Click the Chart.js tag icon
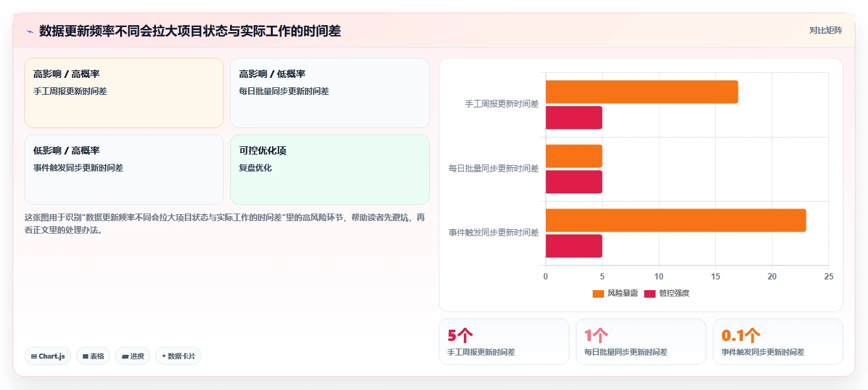Image resolution: width=868 pixels, height=390 pixels. coord(34,356)
